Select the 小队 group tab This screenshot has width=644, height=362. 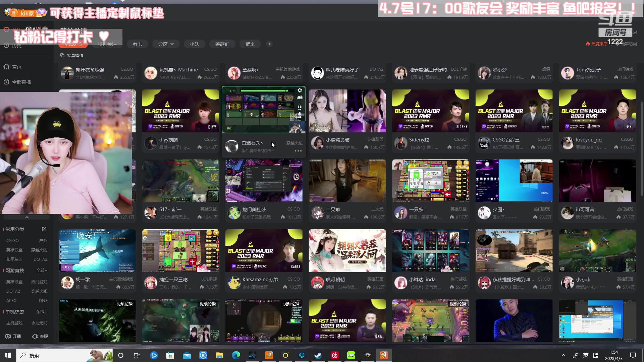pyautogui.click(x=195, y=44)
